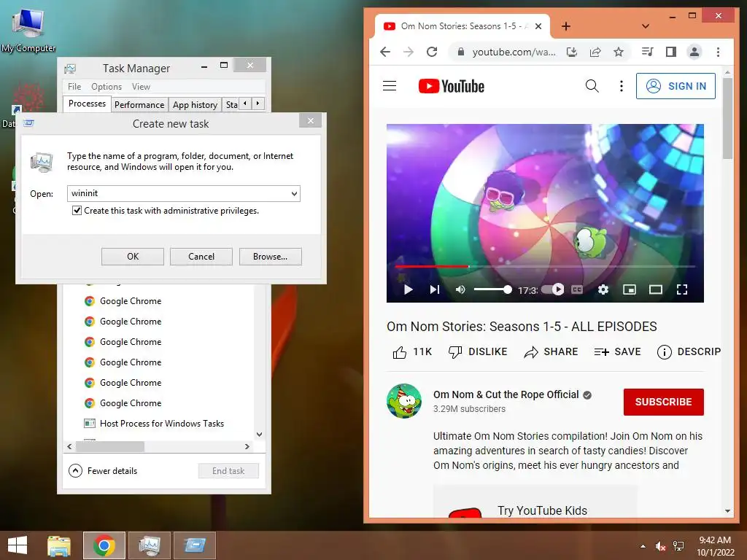This screenshot has height=560, width=747.
Task: Share this page icon in Chrome
Action: pyautogui.click(x=595, y=52)
